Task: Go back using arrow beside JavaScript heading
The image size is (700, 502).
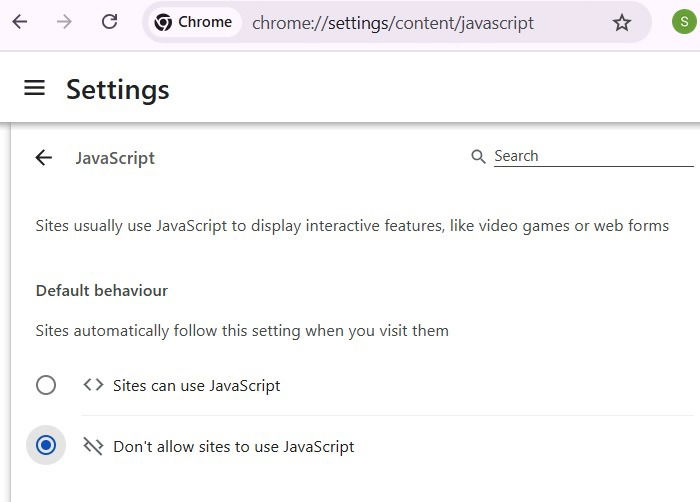Action: (x=43, y=157)
